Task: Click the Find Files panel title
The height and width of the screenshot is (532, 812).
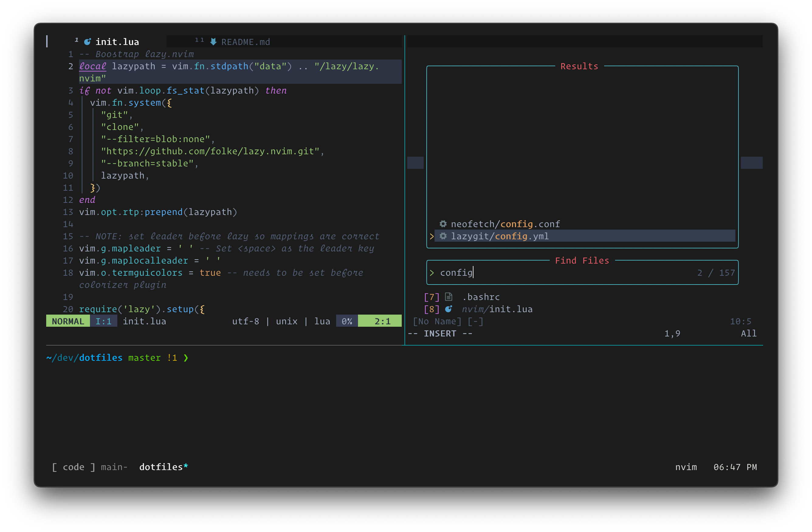Action: click(582, 260)
